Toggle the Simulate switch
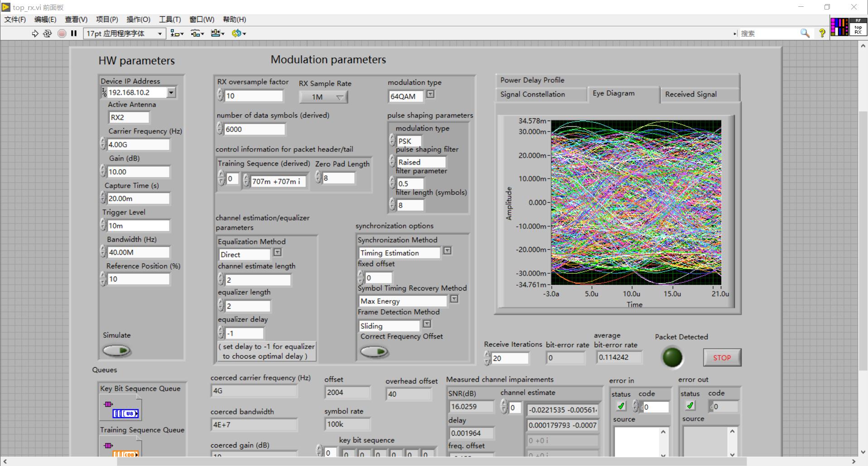Viewport: 868px width, 466px height. point(116,350)
